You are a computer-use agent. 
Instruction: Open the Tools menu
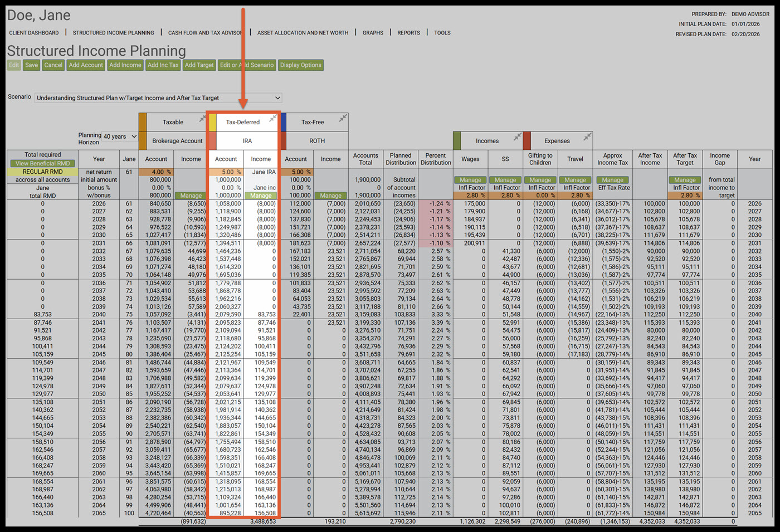click(442, 33)
